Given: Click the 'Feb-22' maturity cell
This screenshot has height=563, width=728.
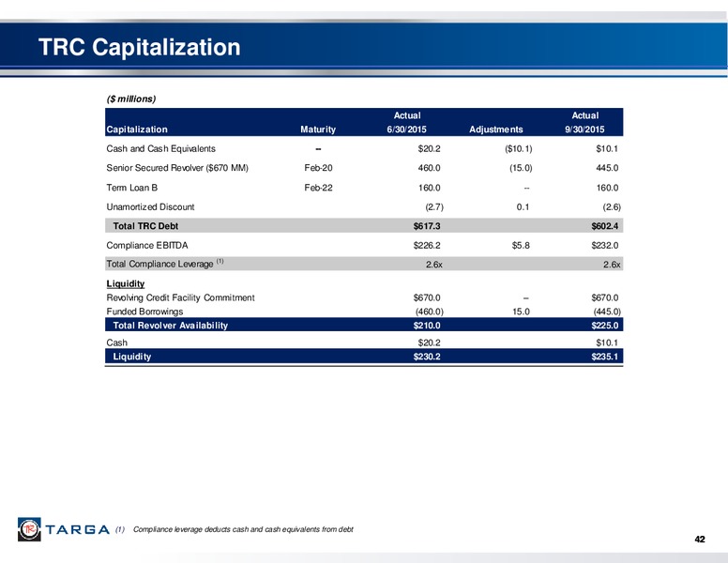Looking at the screenshot, I should point(319,188).
